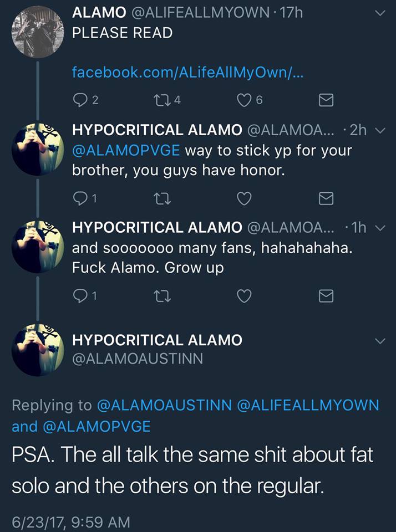The width and height of the screenshot is (396, 532).
Task: Send ALAMO's PLEASE READ tweet via message
Action: (327, 100)
